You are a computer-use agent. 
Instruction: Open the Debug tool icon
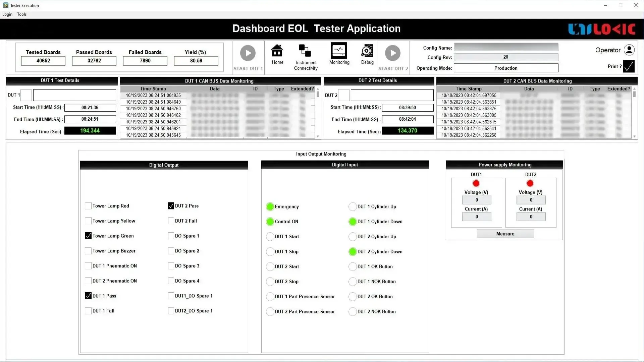tap(367, 51)
